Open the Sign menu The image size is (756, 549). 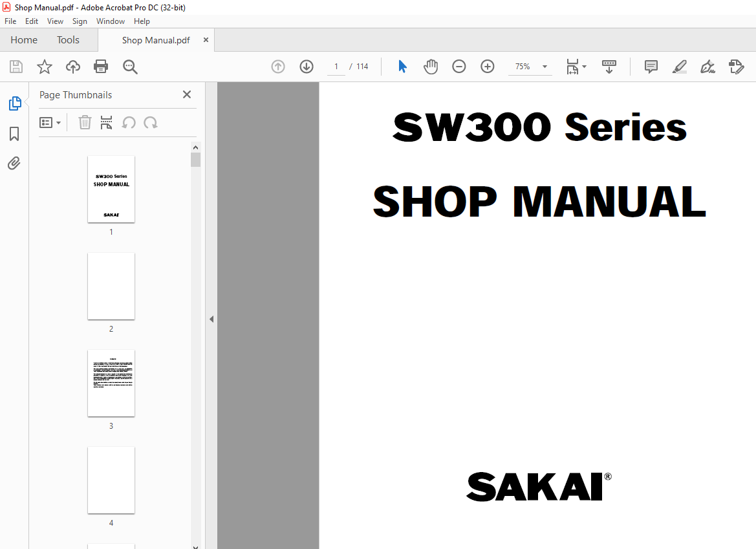(80, 21)
